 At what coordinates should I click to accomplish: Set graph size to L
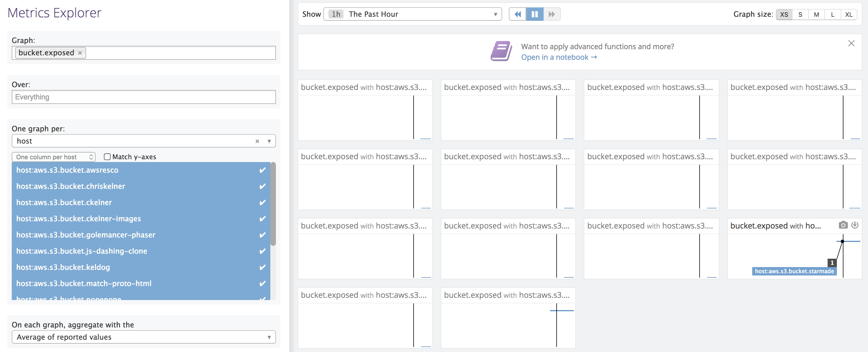(x=832, y=15)
